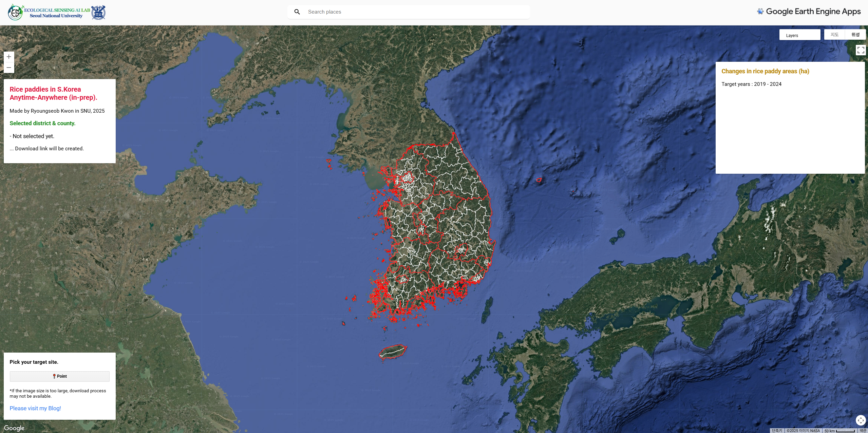Image resolution: width=868 pixels, height=433 pixels.
Task: Toggle fullscreen map view icon
Action: pos(861,50)
